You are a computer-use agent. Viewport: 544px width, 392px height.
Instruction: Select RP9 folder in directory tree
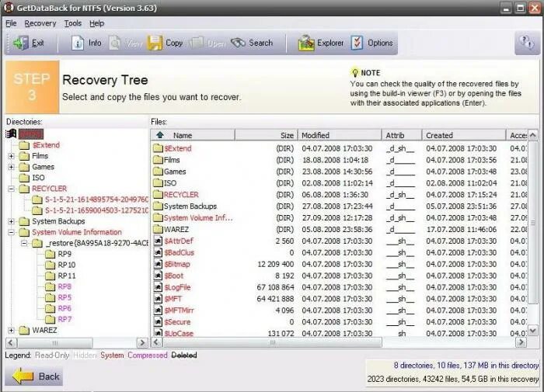[65, 254]
